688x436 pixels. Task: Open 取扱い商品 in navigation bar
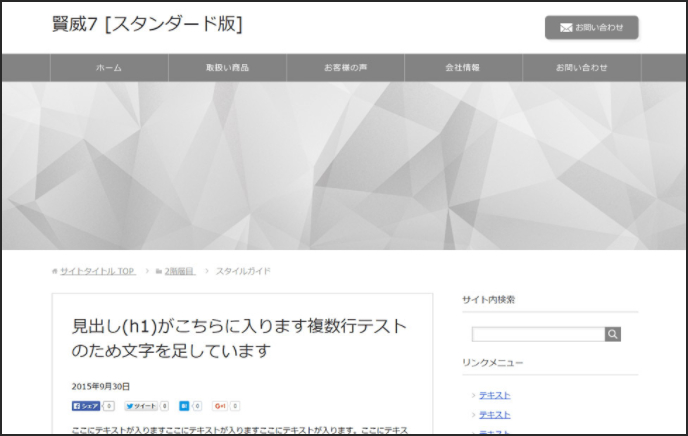(227, 68)
